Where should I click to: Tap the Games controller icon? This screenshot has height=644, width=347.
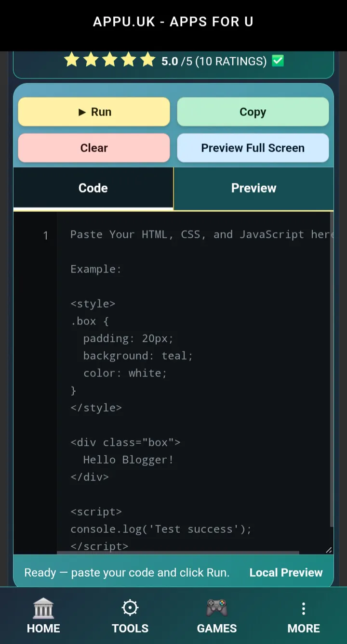tap(217, 608)
